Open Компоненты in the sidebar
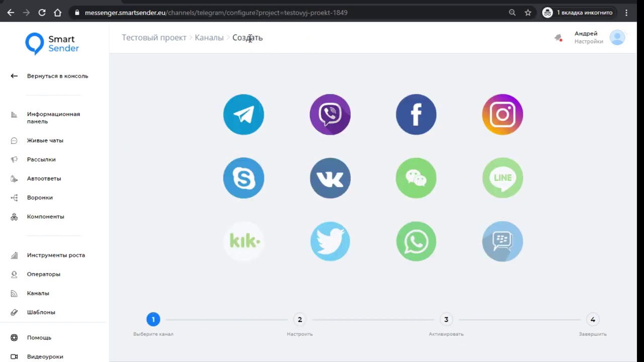This screenshot has width=644, height=362. (x=38, y=217)
